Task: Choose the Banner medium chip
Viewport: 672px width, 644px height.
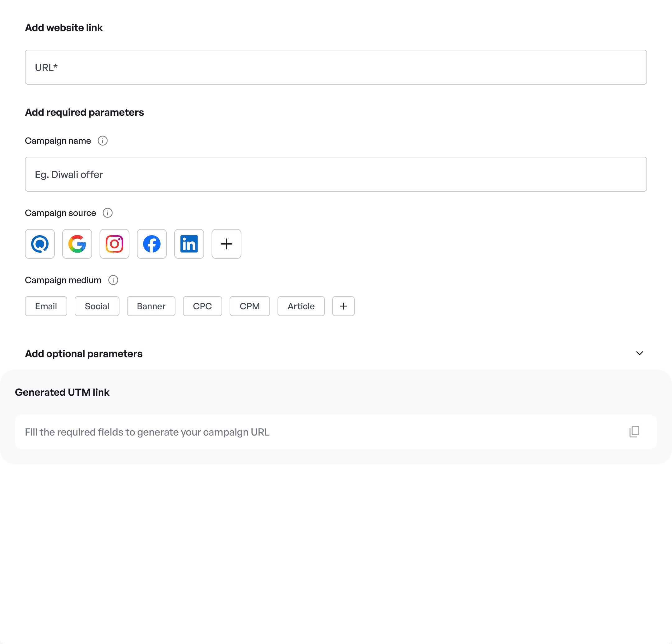Action: click(151, 306)
